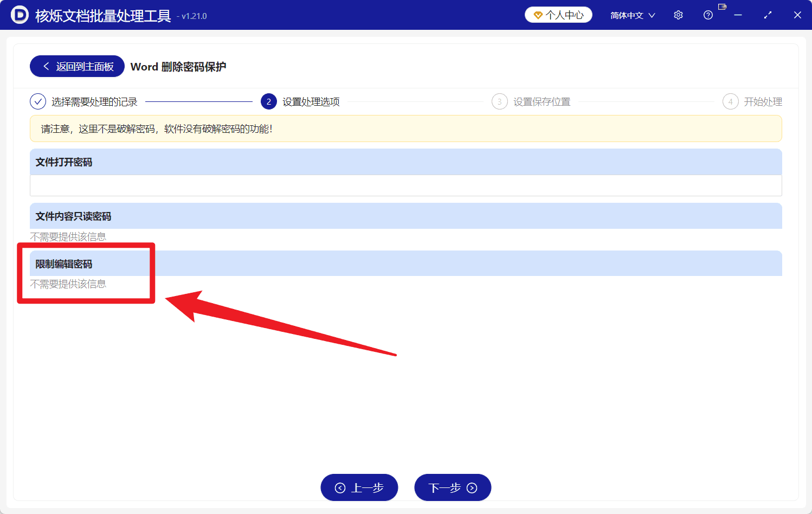This screenshot has height=514, width=812.
Task: Click the 文件打开密码 input field
Action: tap(405, 185)
